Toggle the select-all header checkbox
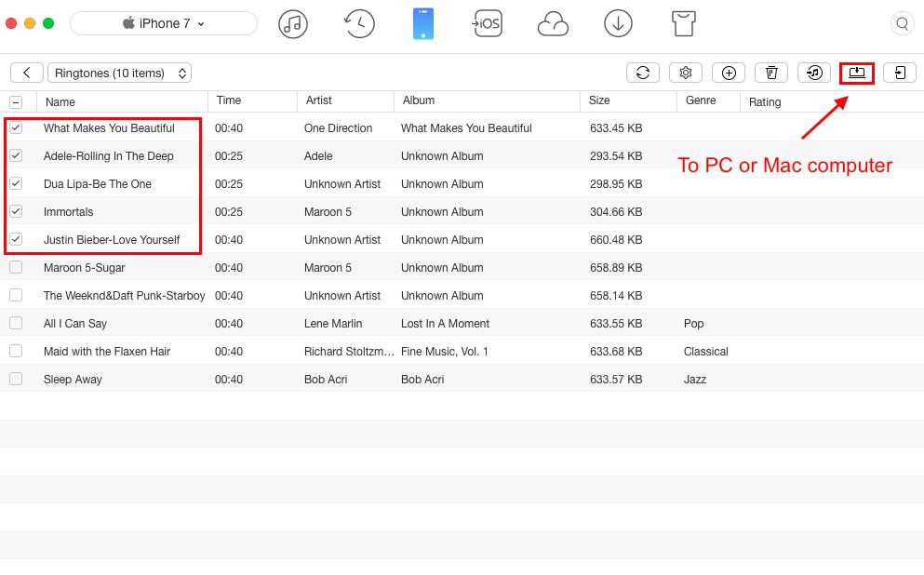This screenshot has width=924, height=575. (16, 102)
